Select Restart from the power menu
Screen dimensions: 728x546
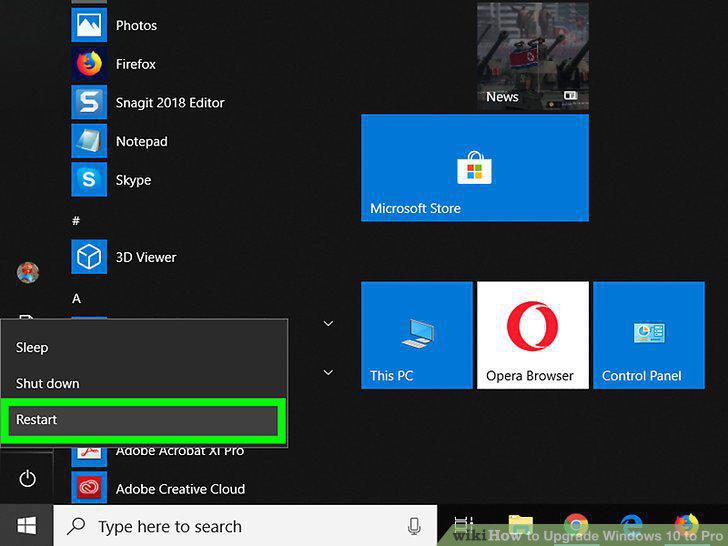(x=143, y=420)
